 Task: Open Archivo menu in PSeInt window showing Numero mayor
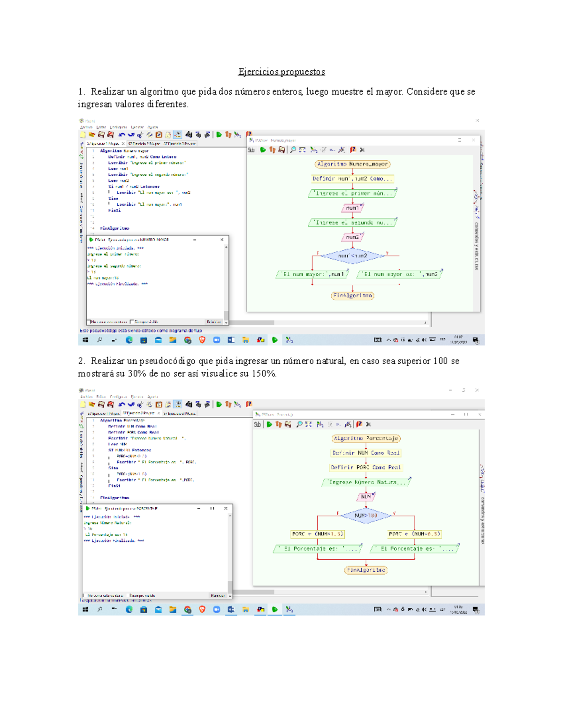tap(86, 127)
